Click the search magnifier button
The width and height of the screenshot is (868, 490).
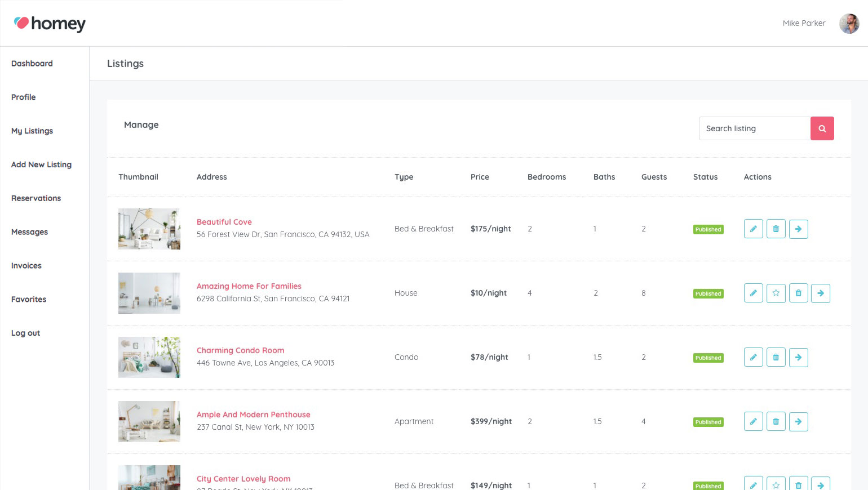(x=822, y=128)
